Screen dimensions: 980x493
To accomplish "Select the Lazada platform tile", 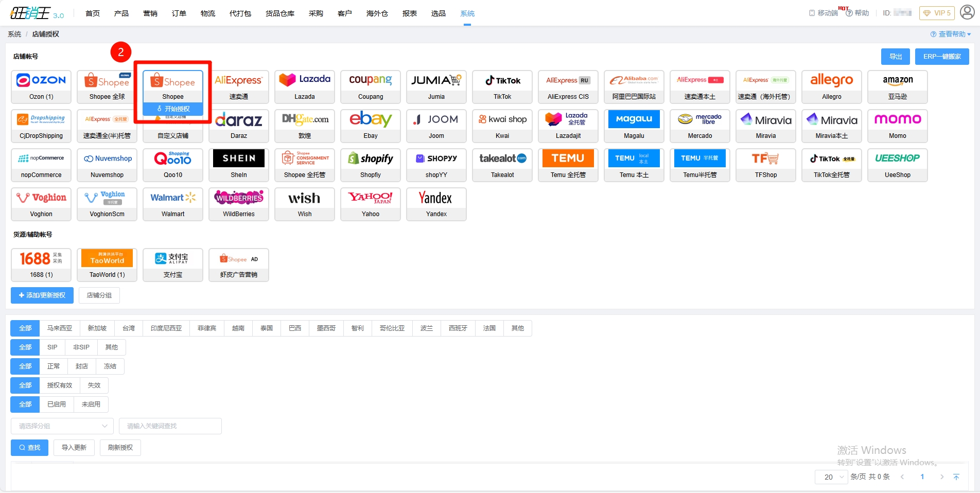I will (305, 86).
